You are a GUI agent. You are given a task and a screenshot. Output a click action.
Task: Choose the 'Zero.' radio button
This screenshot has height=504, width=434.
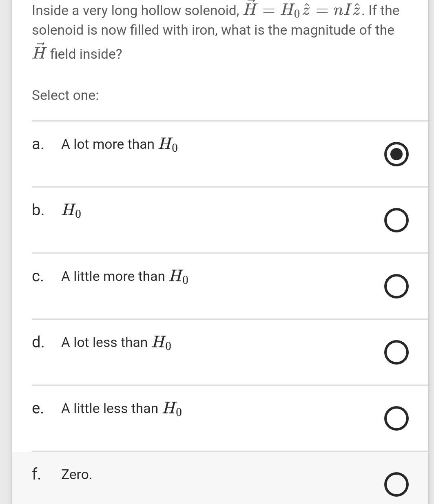coord(396,484)
